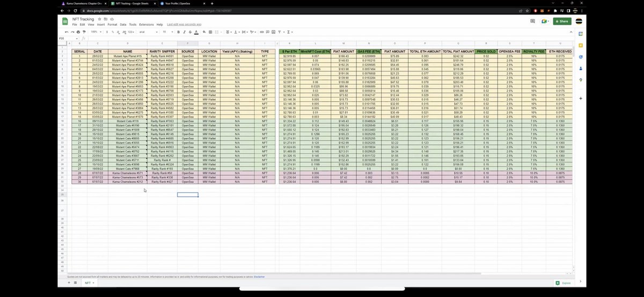644x297 pixels.
Task: Select the Kama Chameleons #571 cell
Action: click(x=128, y=173)
